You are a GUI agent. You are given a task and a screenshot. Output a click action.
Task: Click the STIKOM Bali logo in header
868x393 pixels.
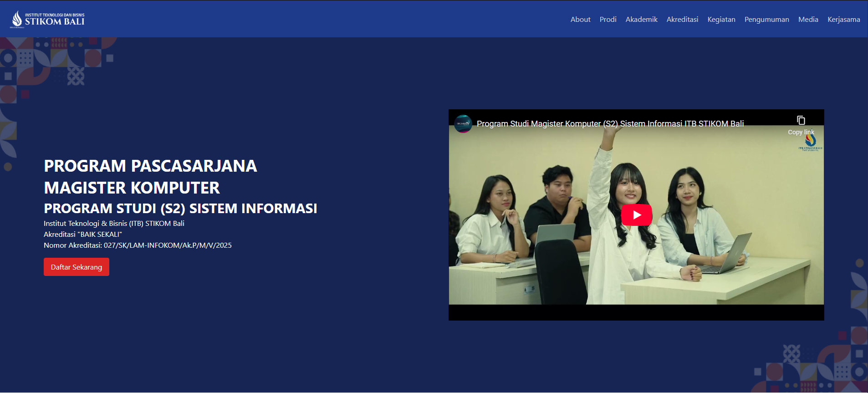[47, 19]
